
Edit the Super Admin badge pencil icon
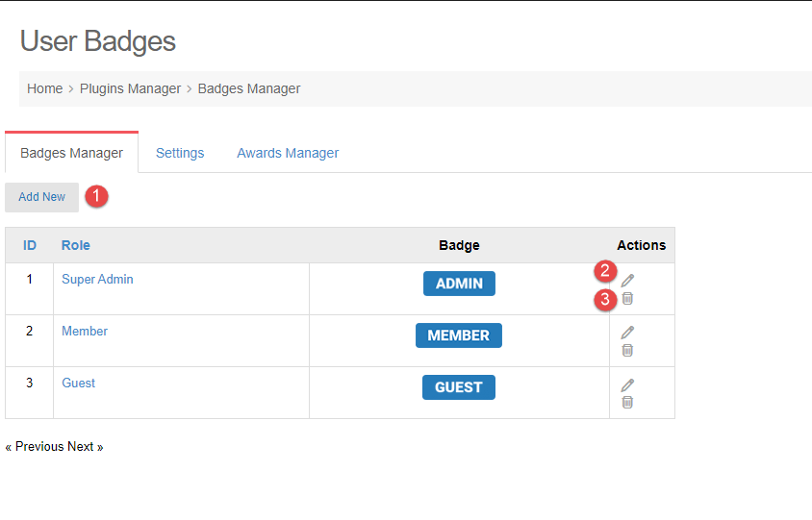[627, 280]
